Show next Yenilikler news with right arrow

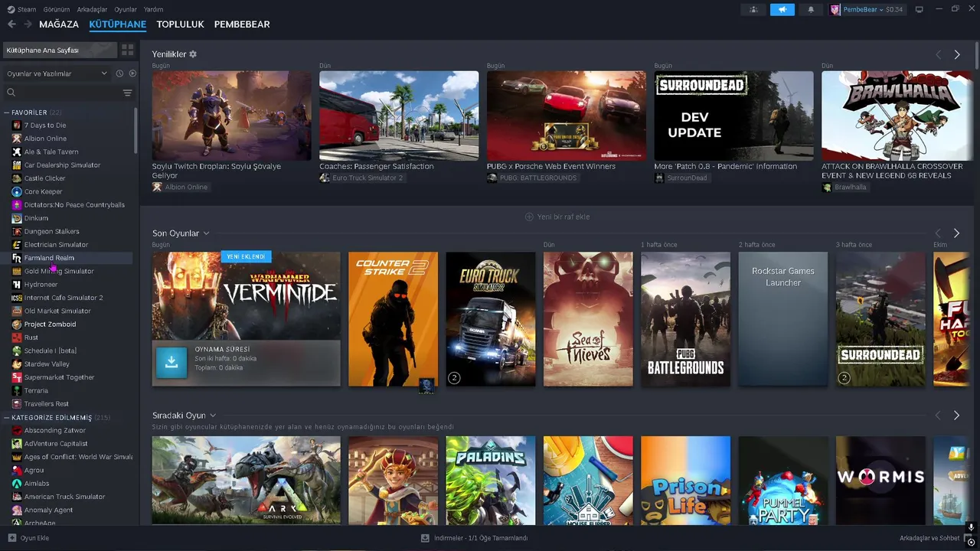(x=957, y=55)
